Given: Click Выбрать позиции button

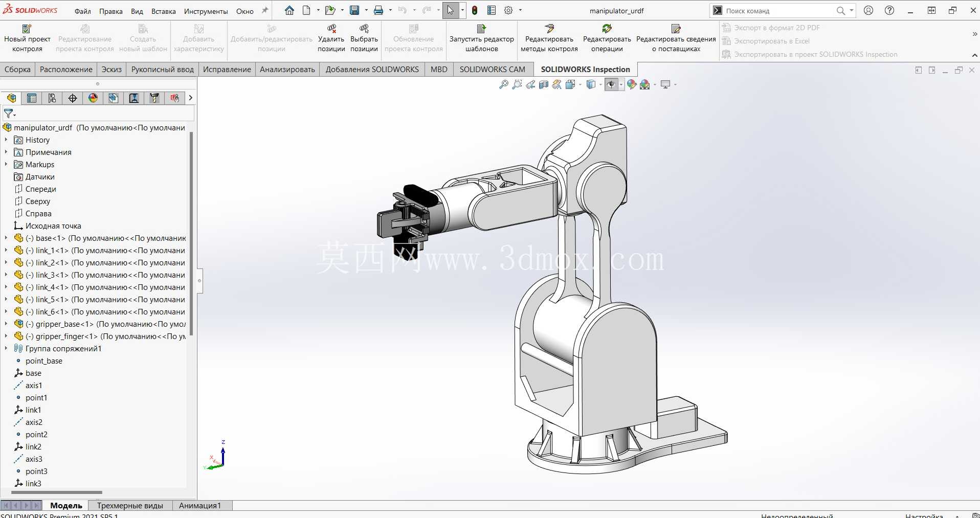Looking at the screenshot, I should click(x=364, y=38).
